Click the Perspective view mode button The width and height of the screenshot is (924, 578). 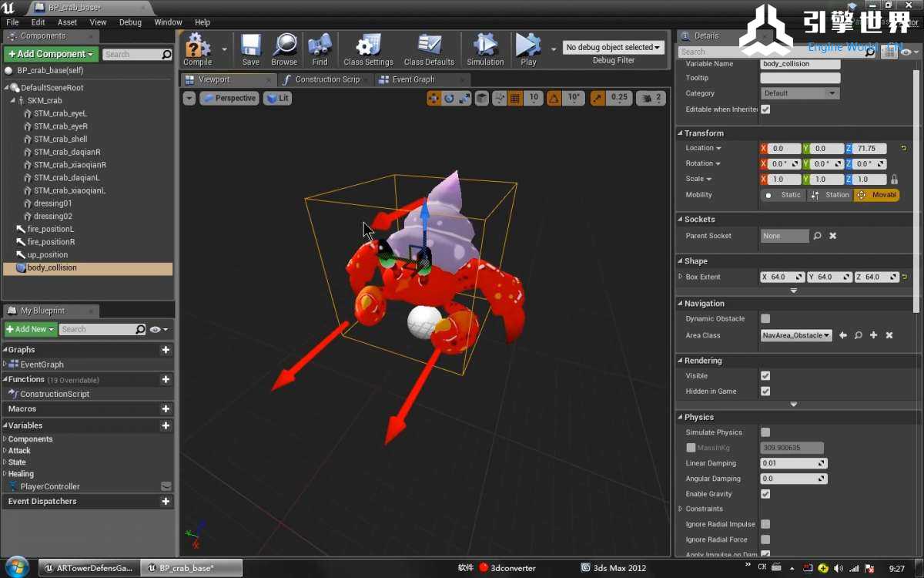pos(229,98)
